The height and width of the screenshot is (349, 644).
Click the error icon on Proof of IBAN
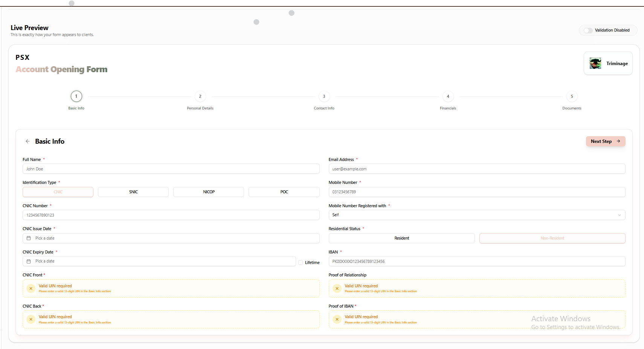337,319
